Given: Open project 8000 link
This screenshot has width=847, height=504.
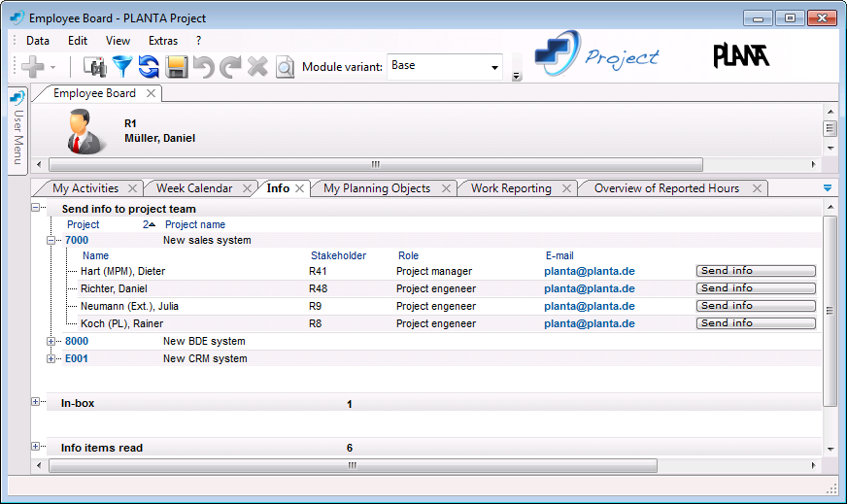Looking at the screenshot, I should (77, 342).
